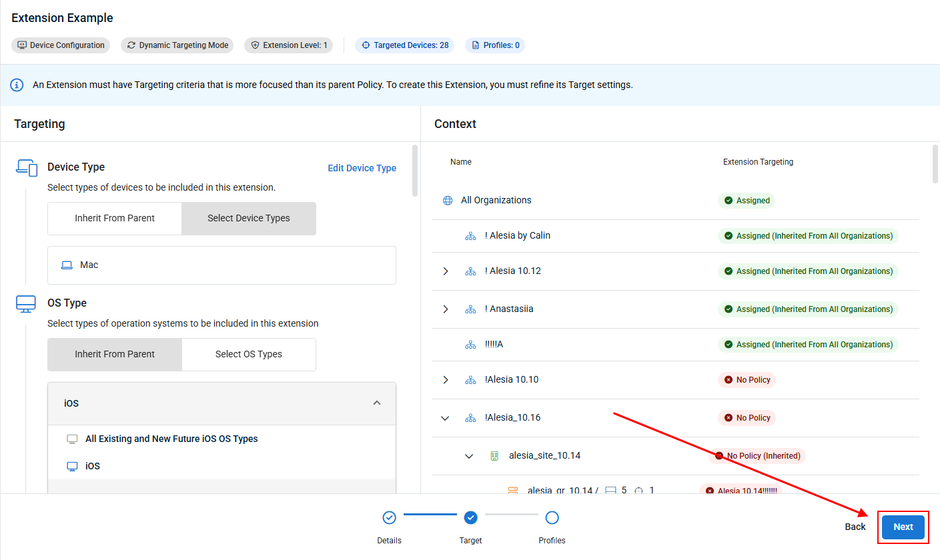This screenshot has height=560, width=940.
Task: Click the Device Type section icon
Action: pyautogui.click(x=27, y=167)
